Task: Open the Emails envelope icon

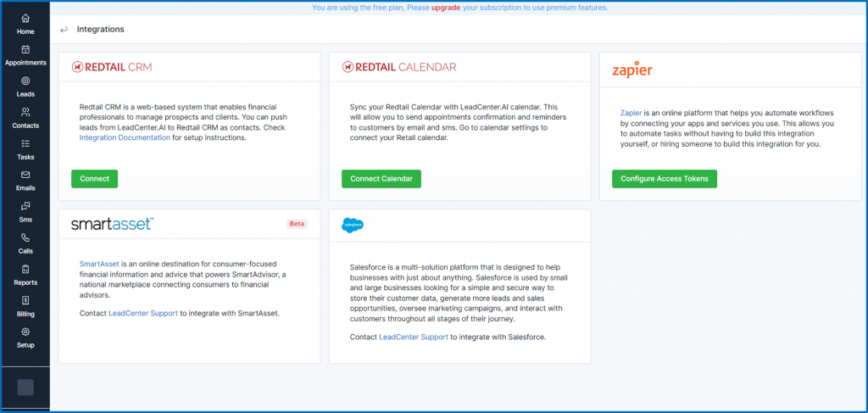Action: [25, 175]
